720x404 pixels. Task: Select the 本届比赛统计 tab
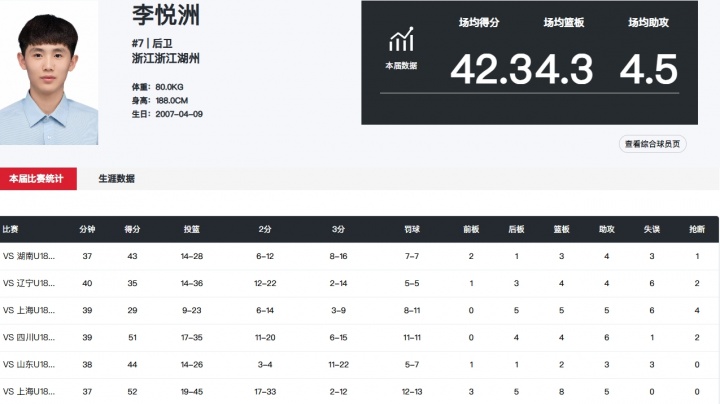pyautogui.click(x=37, y=179)
